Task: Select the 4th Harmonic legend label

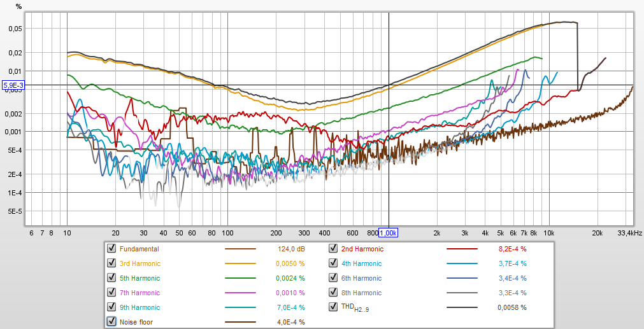Action: point(361,264)
